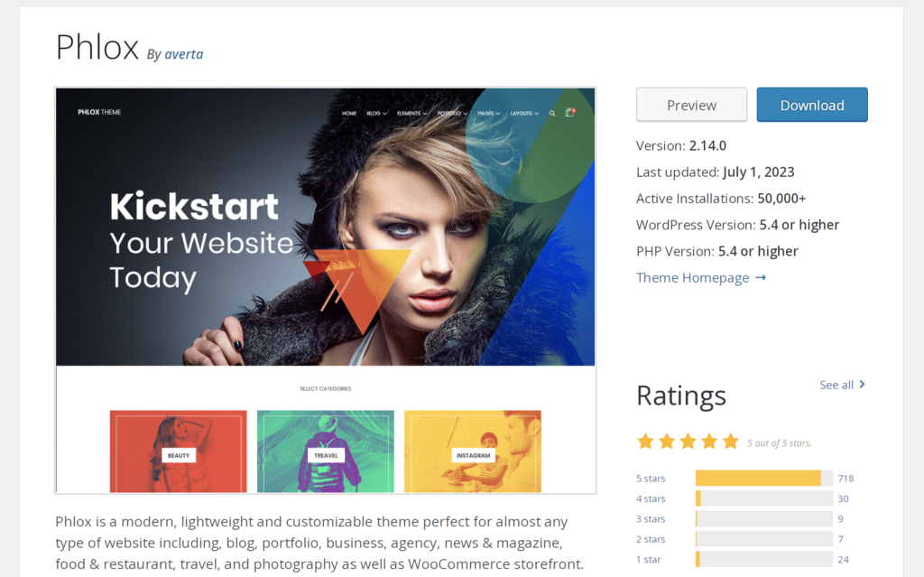924x577 pixels.
Task: Click the PHP Version 5.4 or higher text
Action: (717, 251)
